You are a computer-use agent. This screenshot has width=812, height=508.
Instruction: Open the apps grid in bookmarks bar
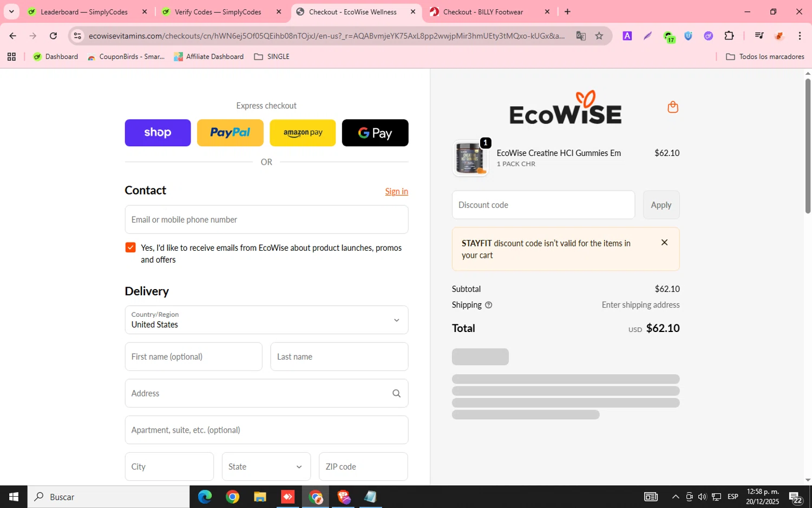11,56
